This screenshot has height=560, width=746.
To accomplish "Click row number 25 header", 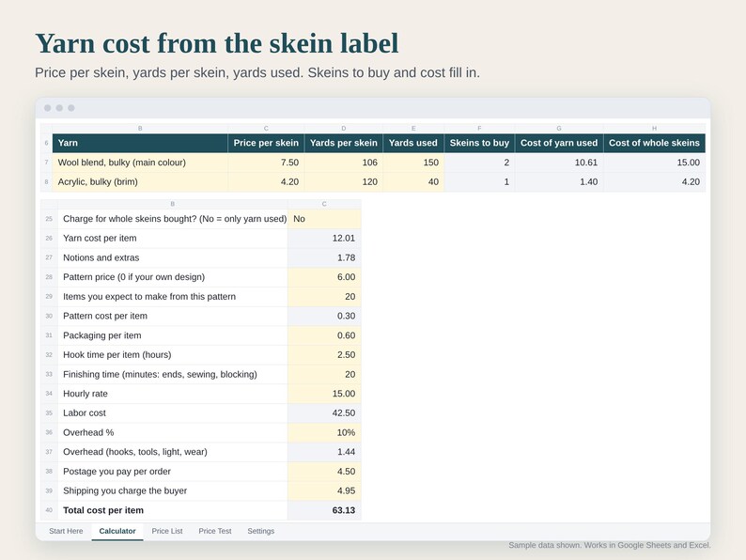I will (49, 219).
